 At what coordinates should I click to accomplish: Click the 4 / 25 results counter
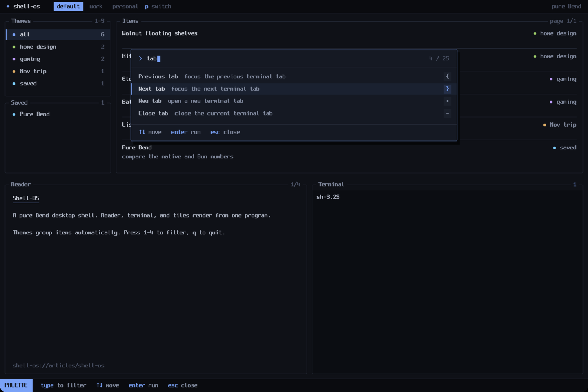pyautogui.click(x=439, y=58)
